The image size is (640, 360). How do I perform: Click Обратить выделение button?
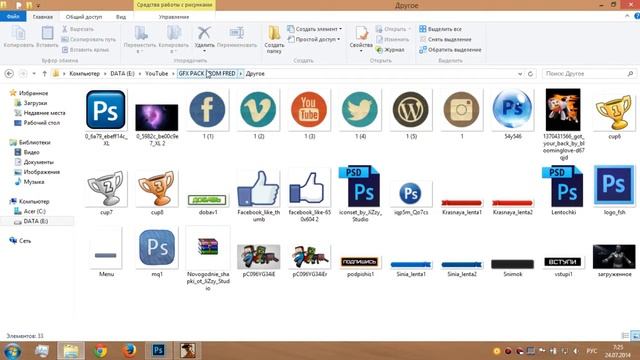(x=450, y=49)
